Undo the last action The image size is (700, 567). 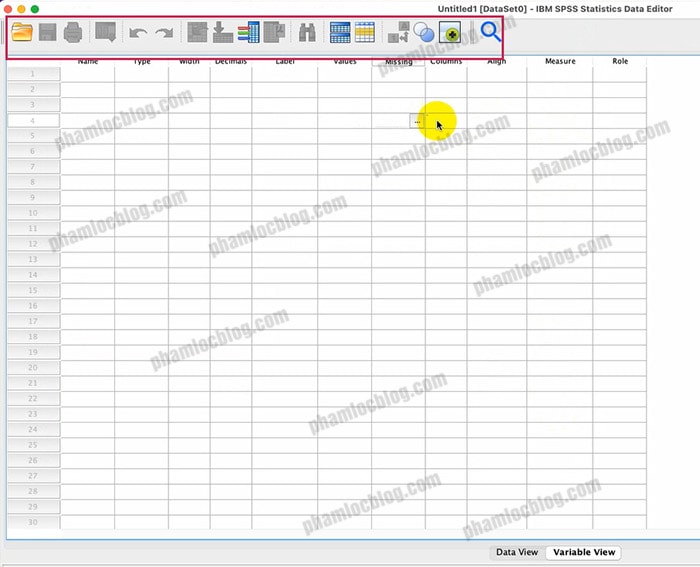[x=138, y=33]
